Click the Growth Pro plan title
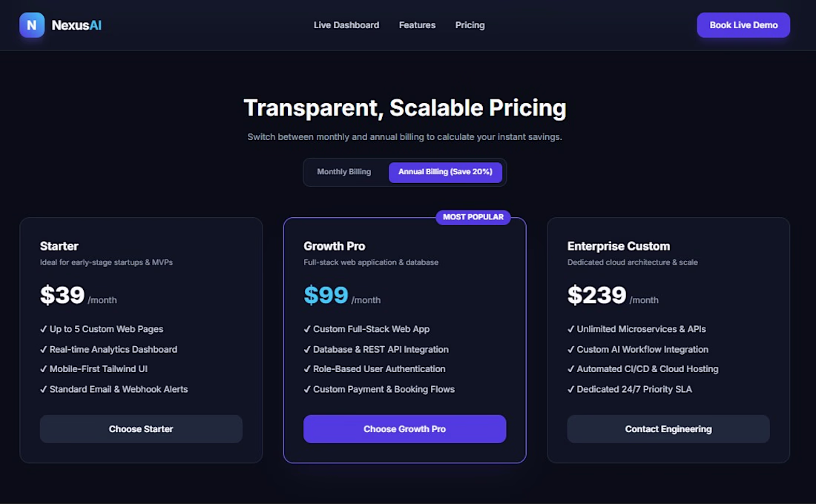 point(334,246)
